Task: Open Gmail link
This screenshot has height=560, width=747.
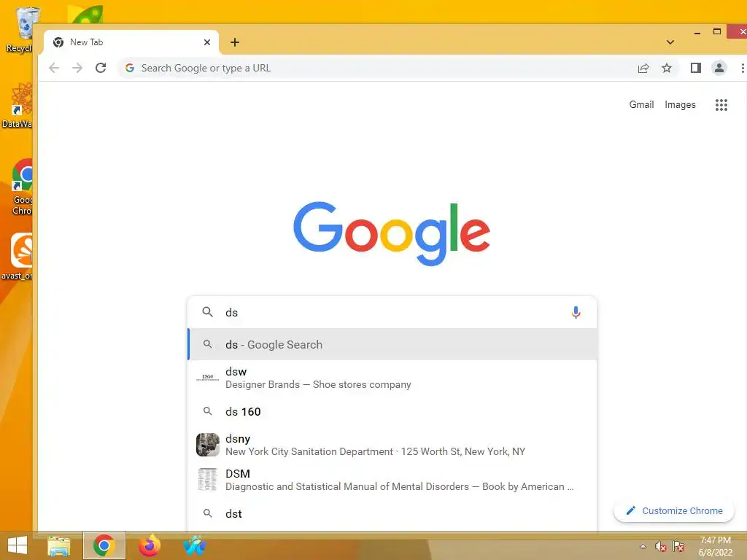Action: (641, 105)
